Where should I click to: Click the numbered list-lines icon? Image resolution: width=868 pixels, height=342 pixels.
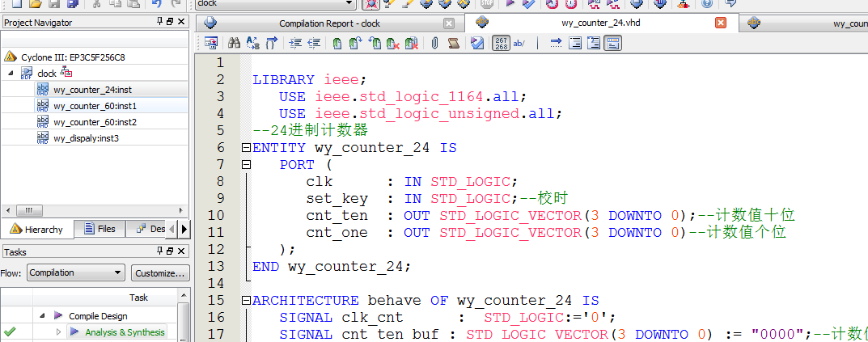[x=594, y=43]
